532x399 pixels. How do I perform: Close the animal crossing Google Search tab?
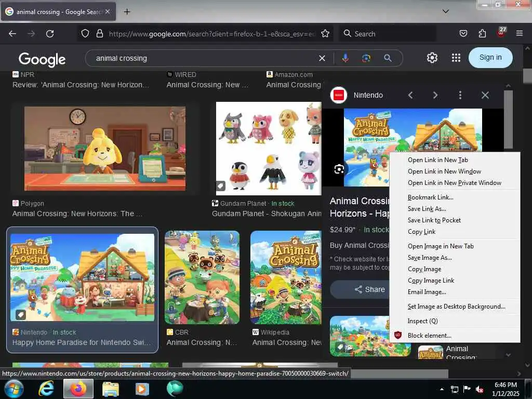[x=108, y=11]
